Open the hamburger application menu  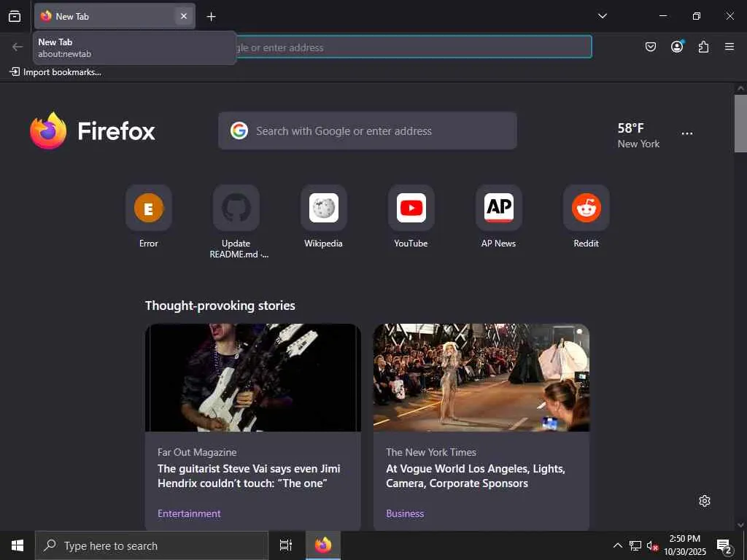click(729, 47)
